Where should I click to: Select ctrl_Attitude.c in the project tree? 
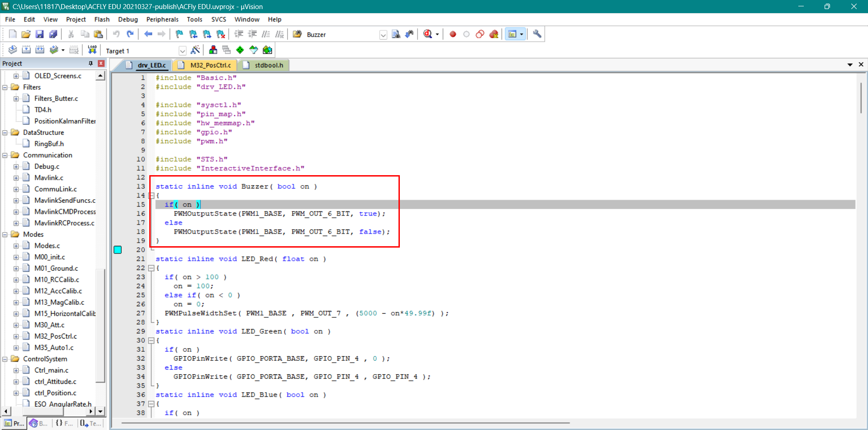(55, 382)
